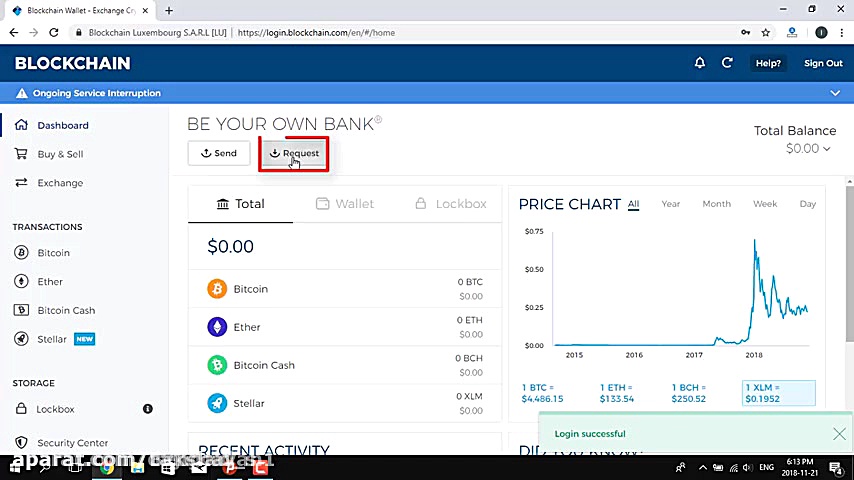The width and height of the screenshot is (854, 480).
Task: Open Windows action center notifications icon
Action: click(835, 467)
